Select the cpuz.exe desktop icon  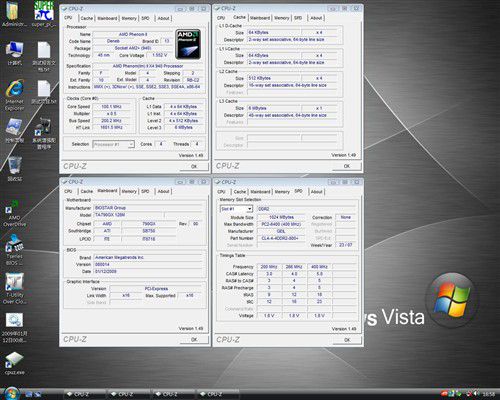pyautogui.click(x=14, y=363)
